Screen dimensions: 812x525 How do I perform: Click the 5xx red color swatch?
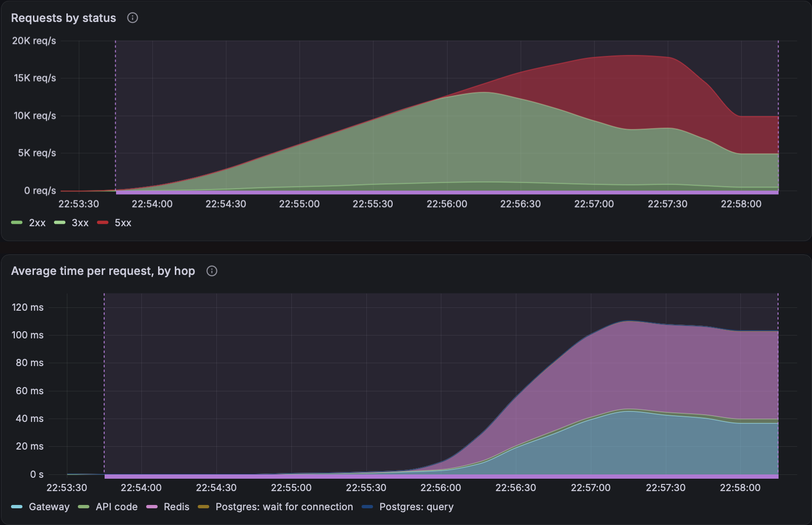(x=103, y=222)
